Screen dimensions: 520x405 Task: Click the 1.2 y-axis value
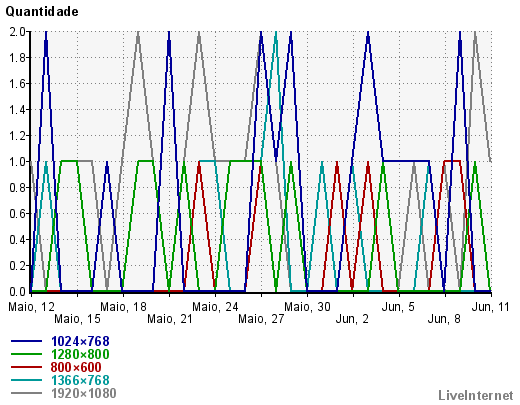18,136
